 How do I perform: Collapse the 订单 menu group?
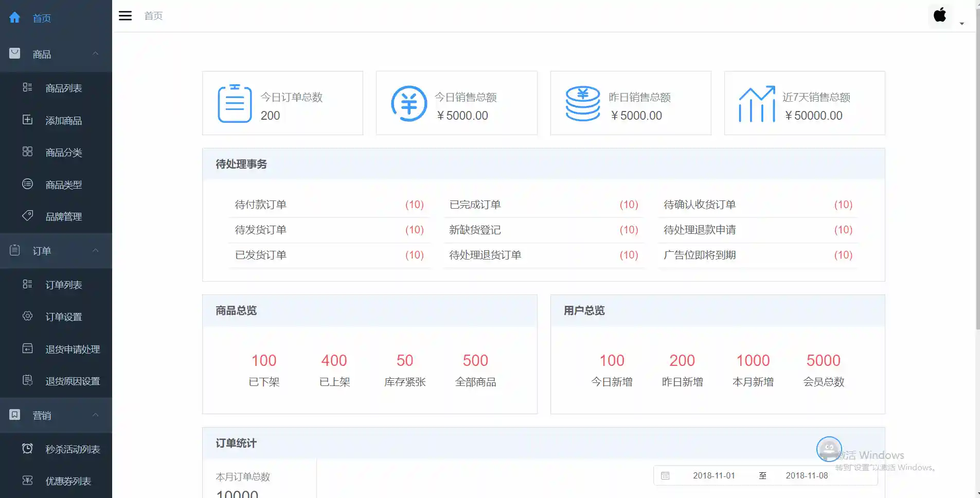pyautogui.click(x=95, y=250)
